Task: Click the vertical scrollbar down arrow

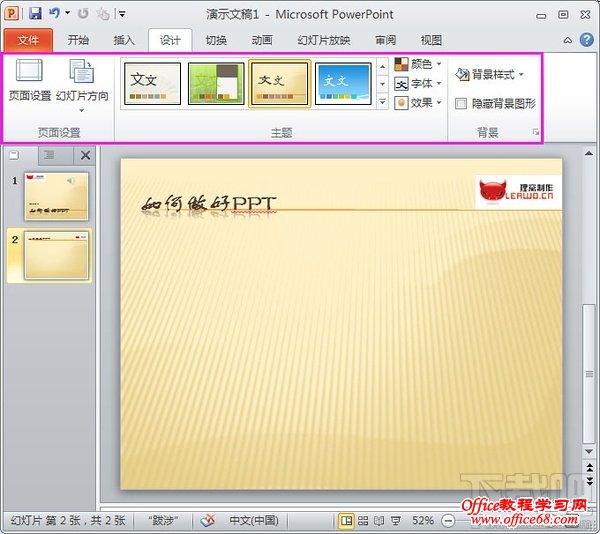Action: (589, 452)
